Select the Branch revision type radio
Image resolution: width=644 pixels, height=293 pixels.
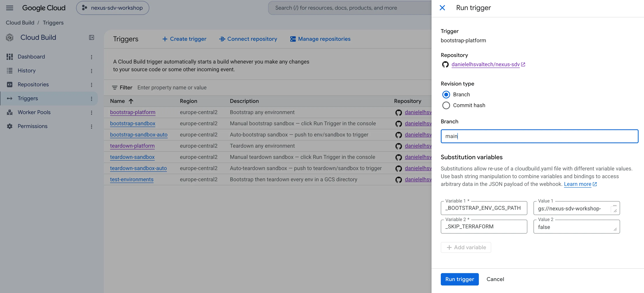(x=446, y=95)
